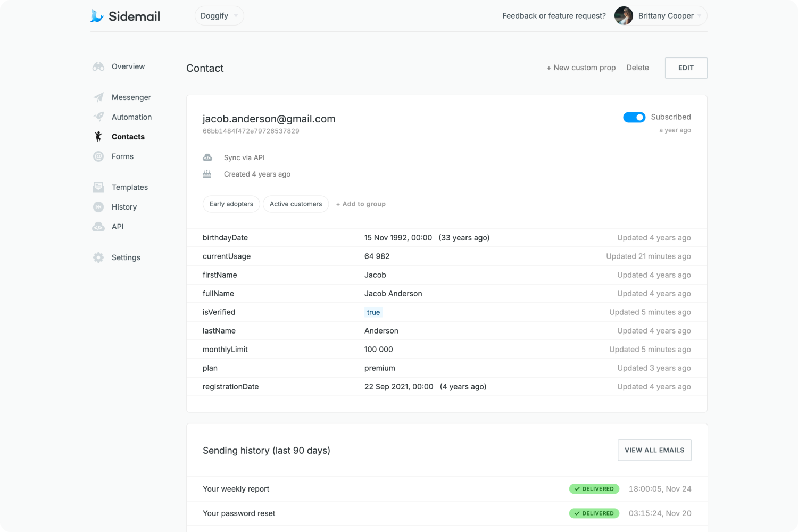Open Overview using the binoculars icon
Viewport: 798px width, 532px height.
pos(98,66)
